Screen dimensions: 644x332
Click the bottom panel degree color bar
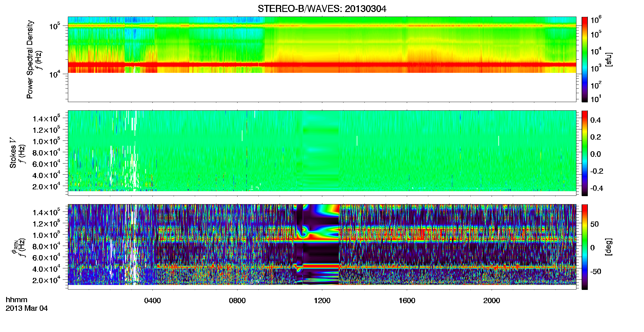[585, 247]
